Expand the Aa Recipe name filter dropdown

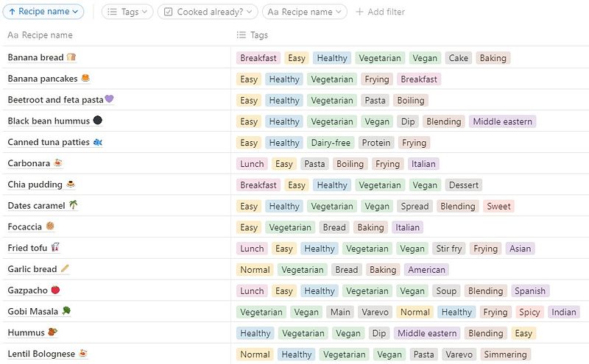pyautogui.click(x=305, y=12)
